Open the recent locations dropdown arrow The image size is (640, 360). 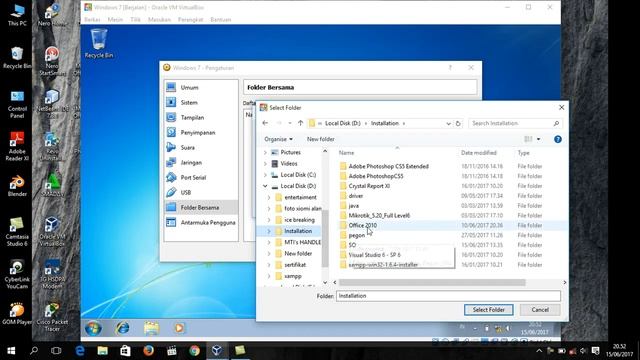coord(290,123)
